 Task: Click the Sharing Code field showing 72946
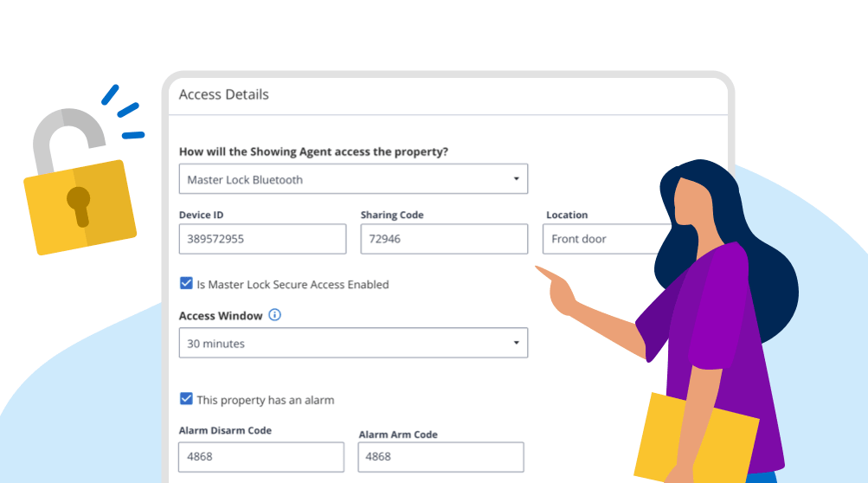444,239
